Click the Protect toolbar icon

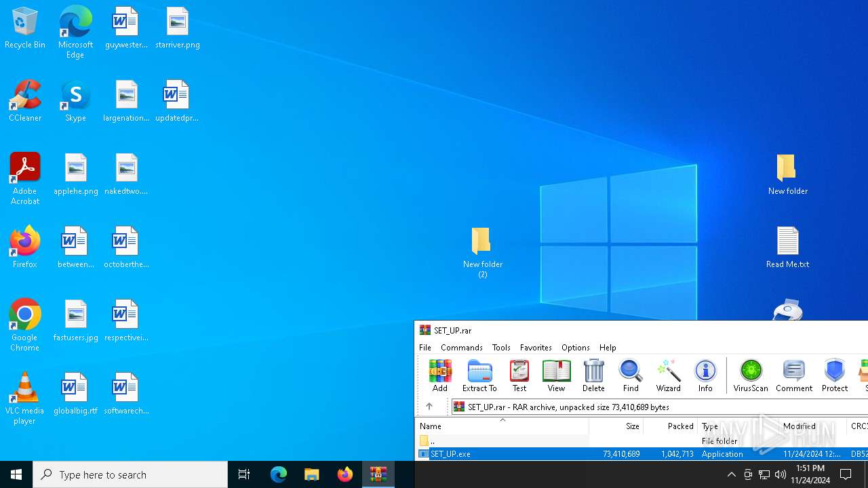(x=835, y=375)
